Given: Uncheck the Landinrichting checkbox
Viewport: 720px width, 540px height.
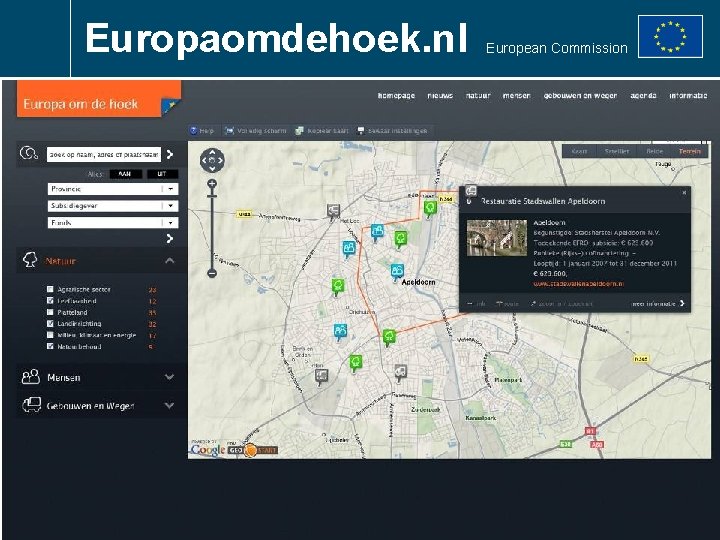Looking at the screenshot, I should pos(50,324).
